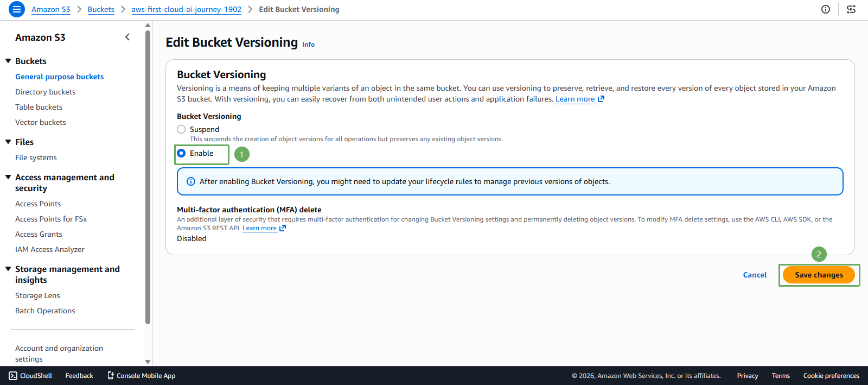The image size is (868, 385).
Task: Click the Cancel button
Action: (755, 275)
